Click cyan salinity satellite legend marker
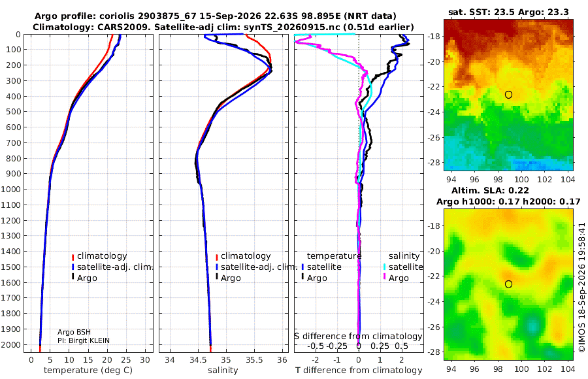 [x=384, y=267]
